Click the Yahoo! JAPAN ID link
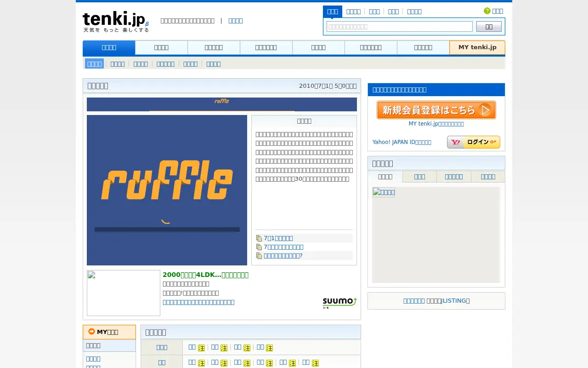 click(x=402, y=142)
